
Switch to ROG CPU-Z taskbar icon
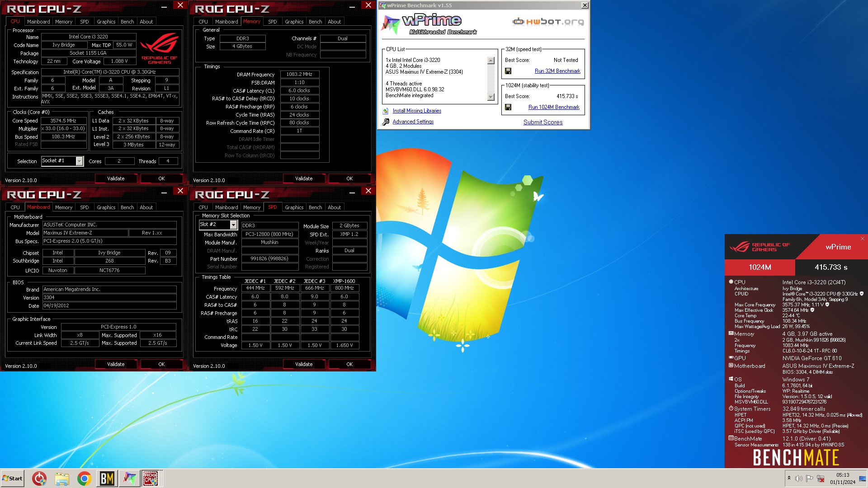pyautogui.click(x=151, y=478)
